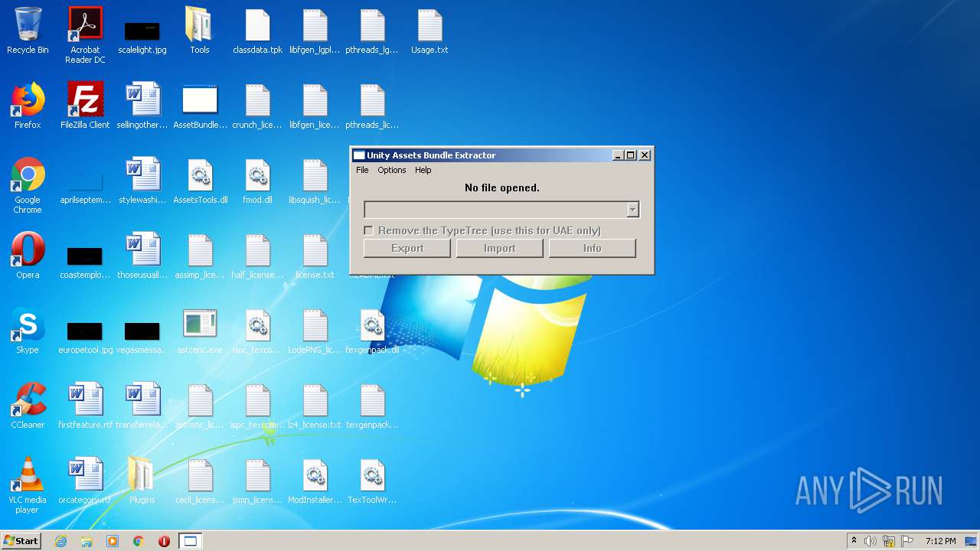Screen dimensions: 980x551
Task: Select the ModInstaller file icon
Action: click(315, 481)
